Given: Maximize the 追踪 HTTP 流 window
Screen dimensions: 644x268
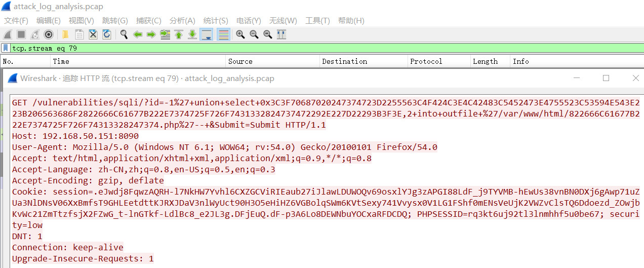Looking at the screenshot, I should click(606, 79).
